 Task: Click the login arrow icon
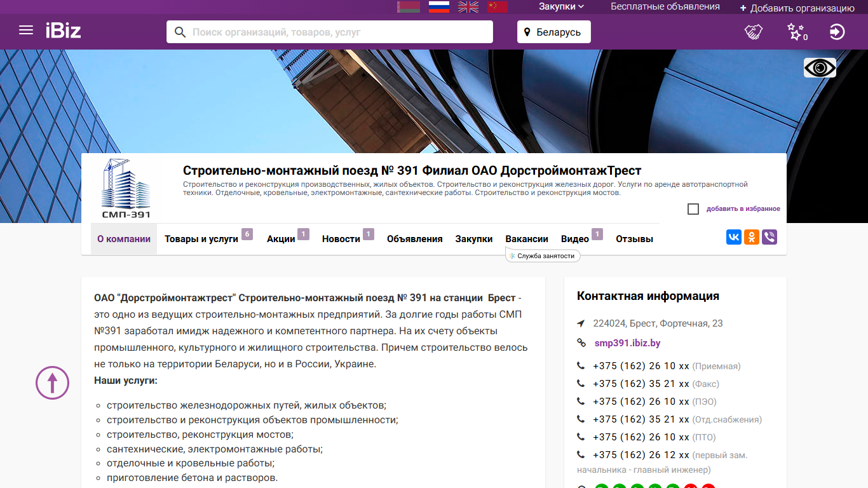[837, 32]
